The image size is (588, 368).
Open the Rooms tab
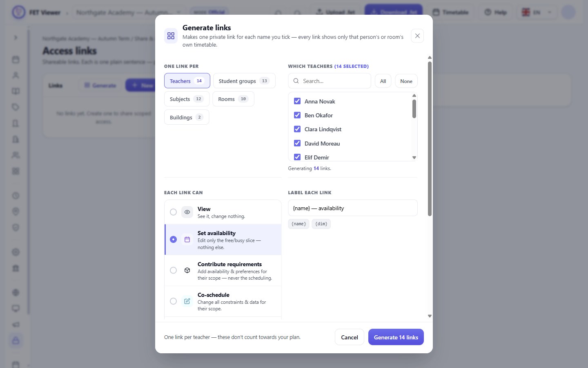click(x=233, y=99)
